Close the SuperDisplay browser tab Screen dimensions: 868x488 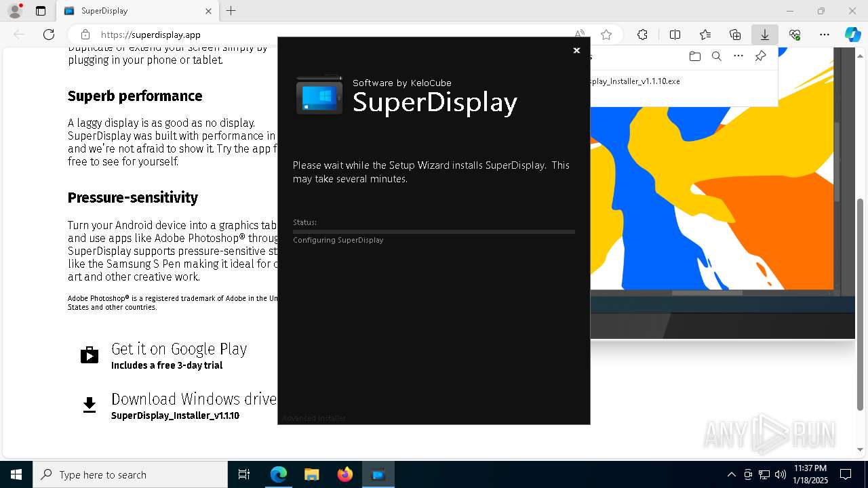(x=208, y=11)
